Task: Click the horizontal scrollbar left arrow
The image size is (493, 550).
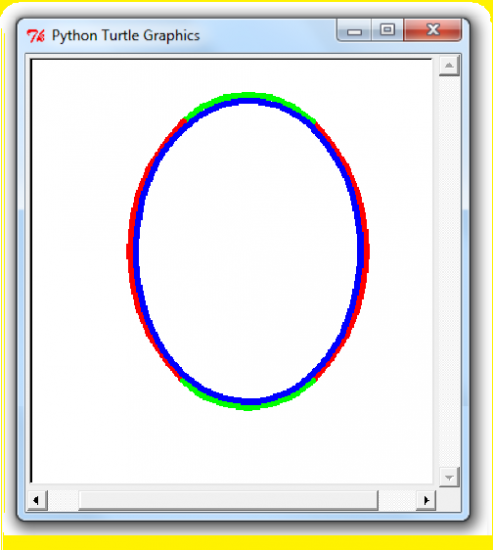Action: 36,500
